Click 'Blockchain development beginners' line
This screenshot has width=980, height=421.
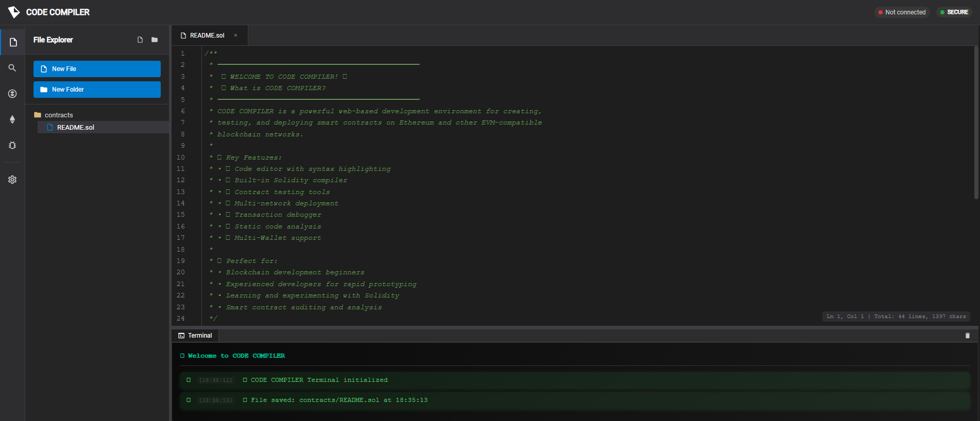pyautogui.click(x=295, y=272)
